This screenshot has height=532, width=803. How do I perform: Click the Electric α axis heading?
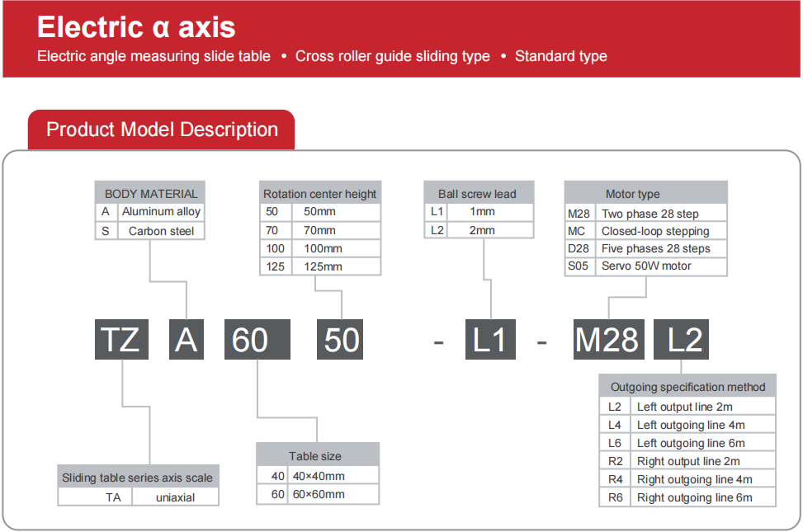click(136, 27)
